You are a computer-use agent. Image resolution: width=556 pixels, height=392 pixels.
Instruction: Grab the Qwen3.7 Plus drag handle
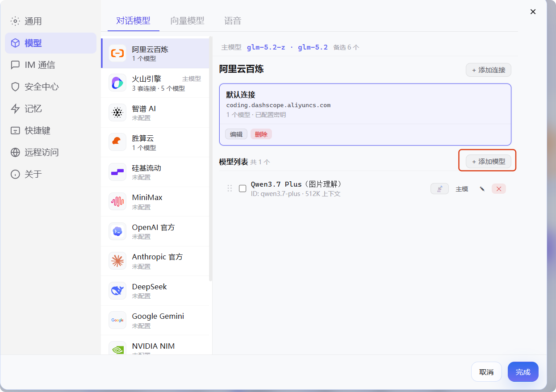click(x=230, y=188)
